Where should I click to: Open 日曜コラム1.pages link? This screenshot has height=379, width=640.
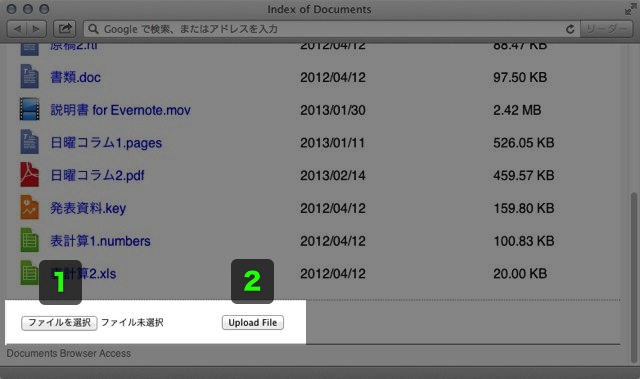[106, 143]
